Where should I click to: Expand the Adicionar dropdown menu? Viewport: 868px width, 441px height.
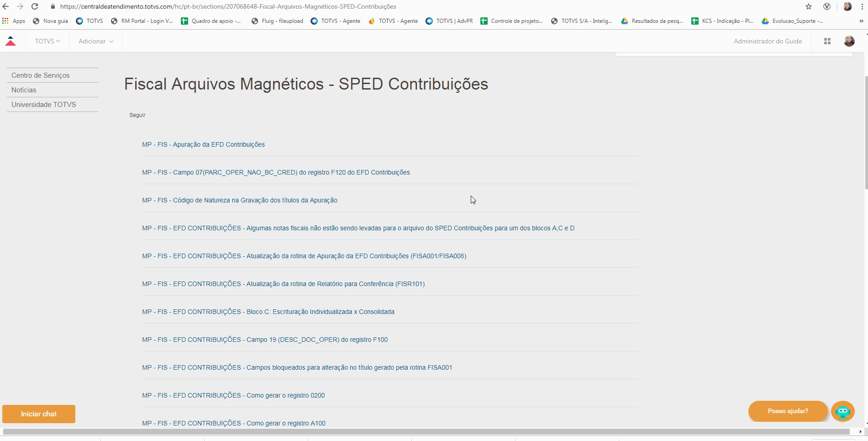96,41
